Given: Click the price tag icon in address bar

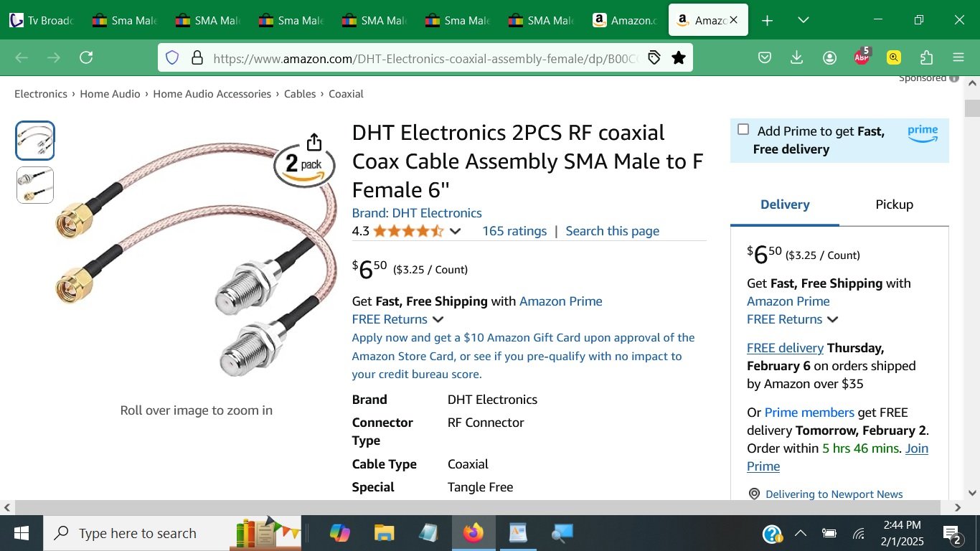Looking at the screenshot, I should click(x=654, y=58).
